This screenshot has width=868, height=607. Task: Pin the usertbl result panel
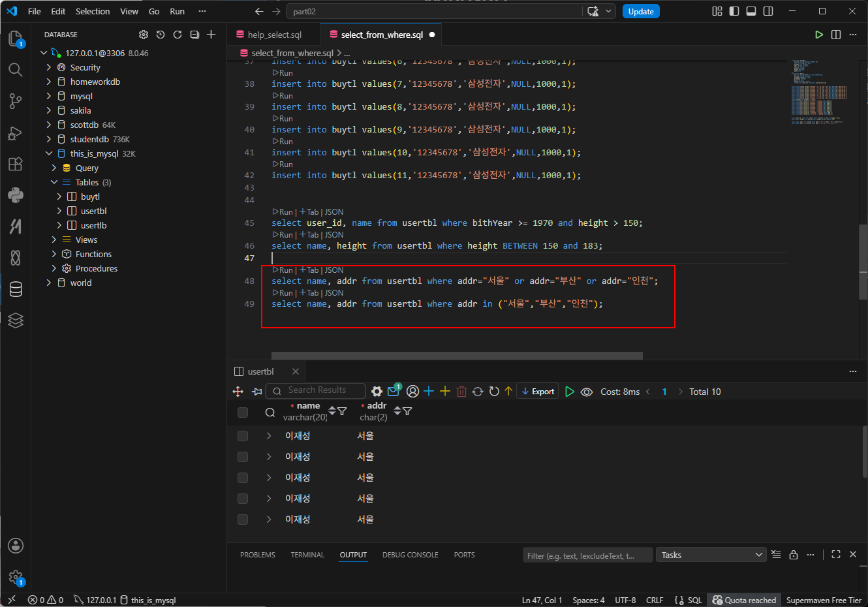pyautogui.click(x=256, y=392)
